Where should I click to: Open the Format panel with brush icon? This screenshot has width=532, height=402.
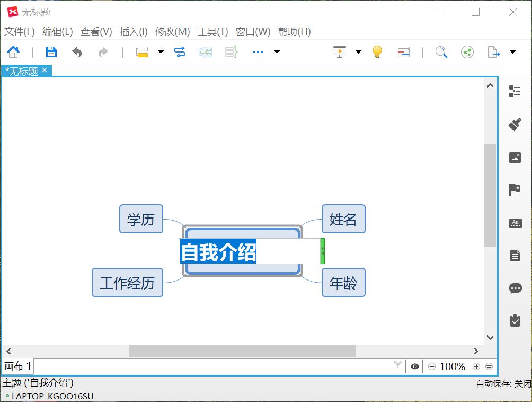coord(515,124)
